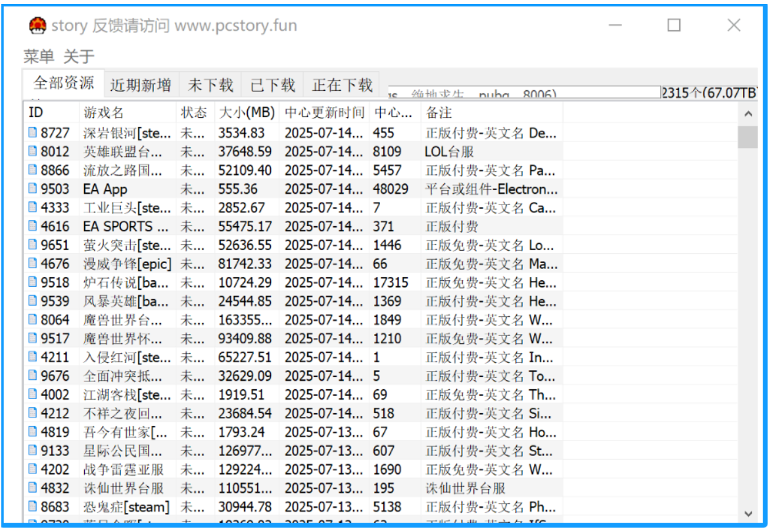Switch to the 全部资源 tab
Image resolution: width=770 pixels, height=532 pixels.
[x=63, y=83]
